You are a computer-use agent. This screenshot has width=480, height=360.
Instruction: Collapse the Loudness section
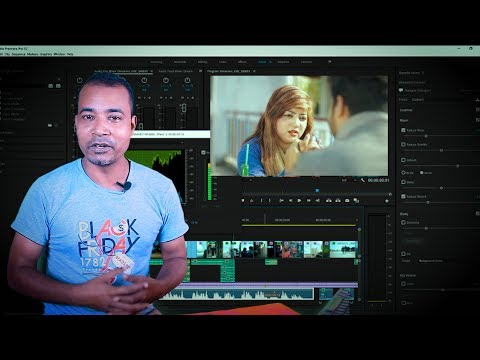point(406,110)
